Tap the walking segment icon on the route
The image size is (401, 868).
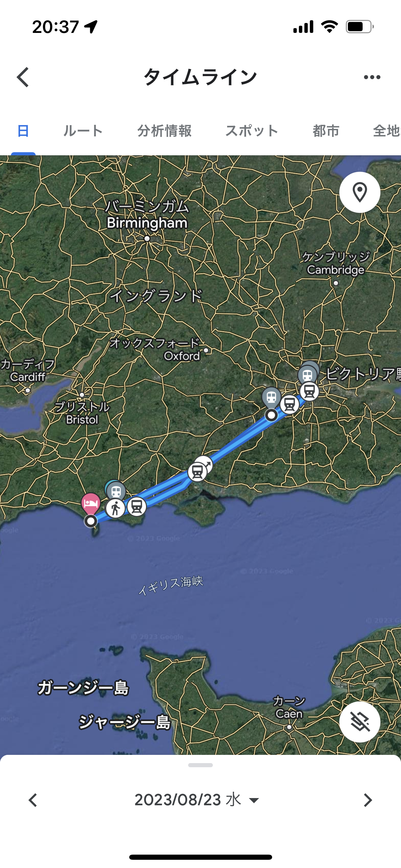(x=115, y=508)
